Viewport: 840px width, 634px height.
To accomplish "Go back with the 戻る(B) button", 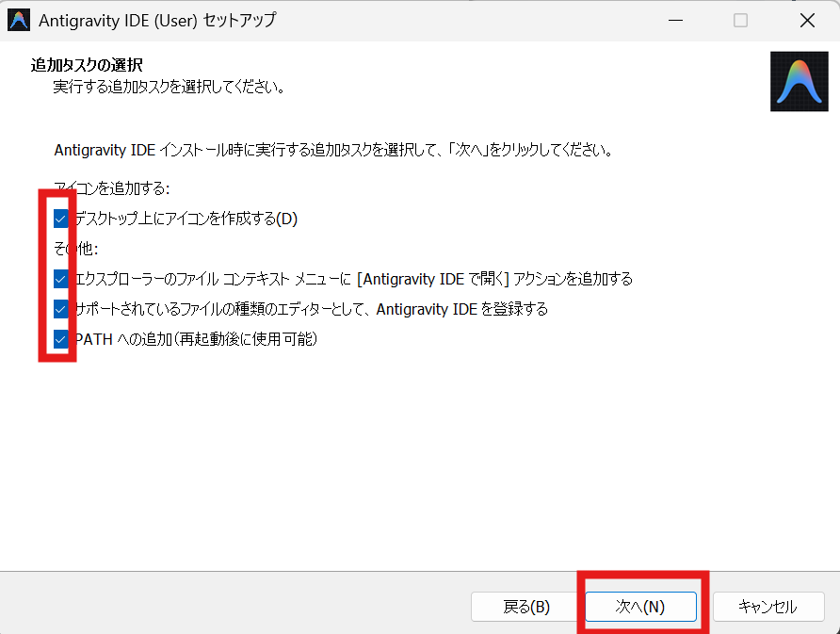I will click(526, 607).
